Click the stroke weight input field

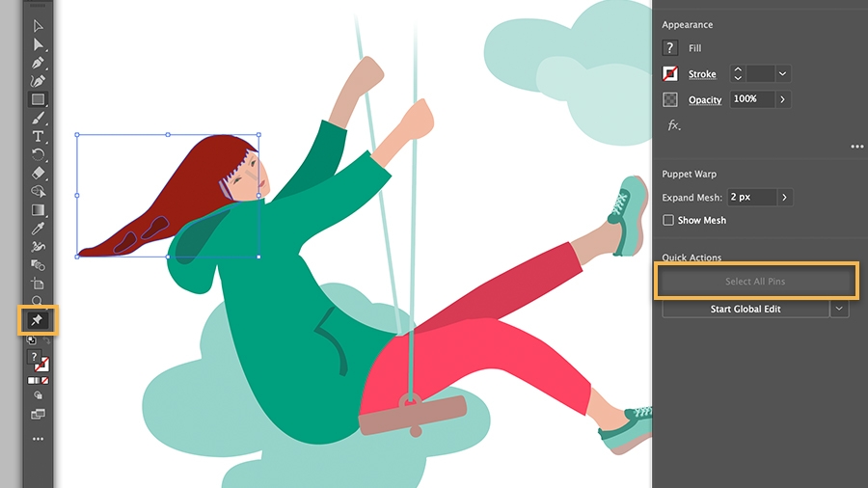click(760, 73)
